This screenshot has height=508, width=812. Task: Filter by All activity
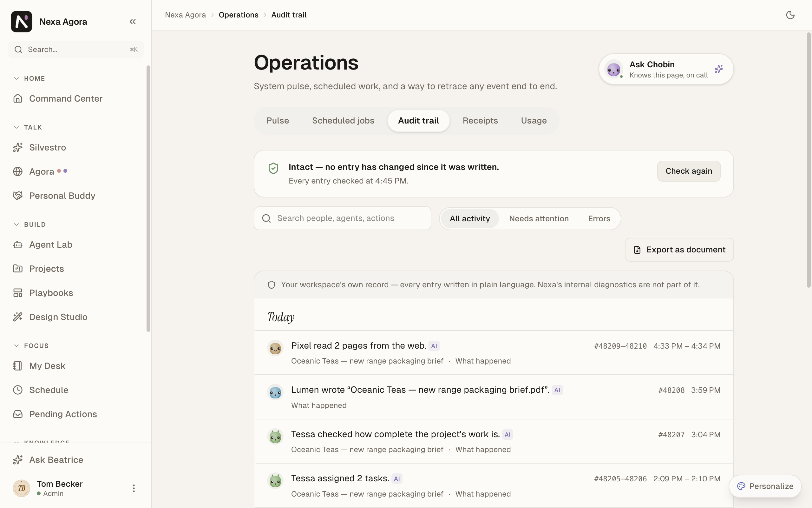coord(469,219)
